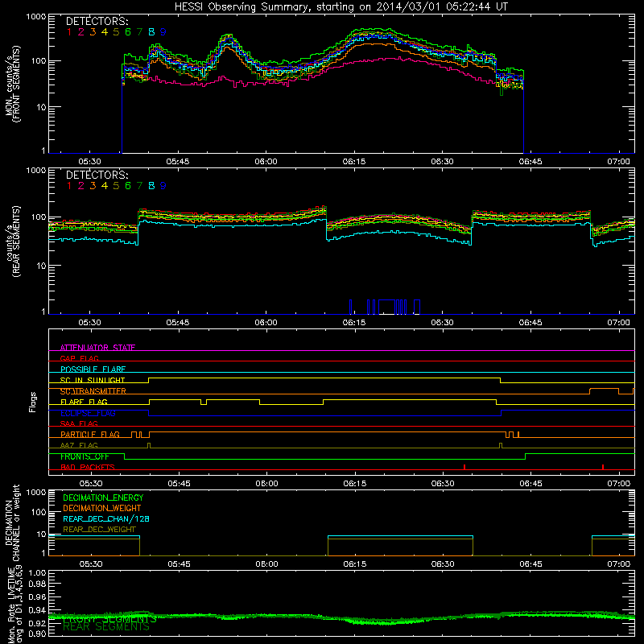Click the 06:45 tick under decimation plot
This screenshot has height=644, width=644.
pyautogui.click(x=530, y=564)
